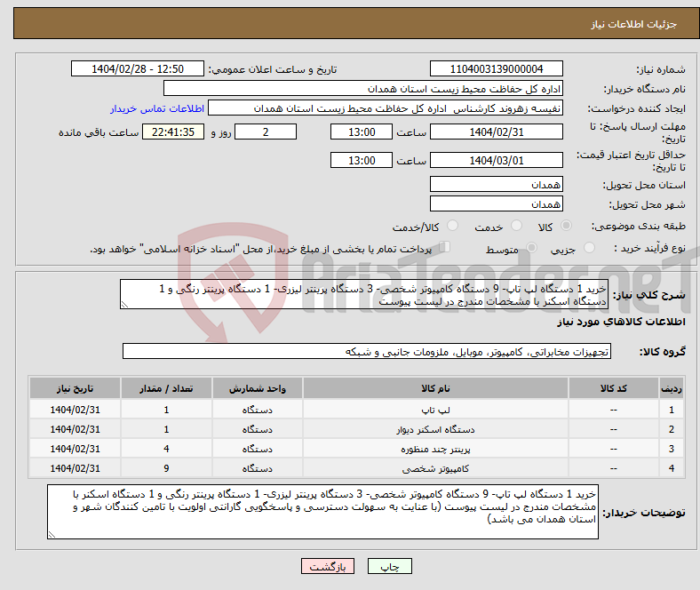Click the تاریخ نیاز column header
This screenshot has height=590, width=700.
click(x=75, y=388)
